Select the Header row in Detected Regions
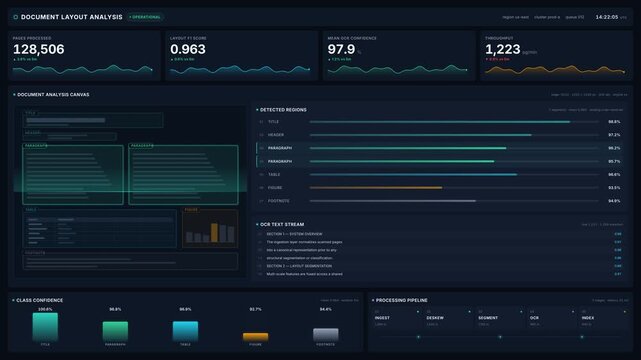This screenshot has width=641, height=360. (x=440, y=135)
